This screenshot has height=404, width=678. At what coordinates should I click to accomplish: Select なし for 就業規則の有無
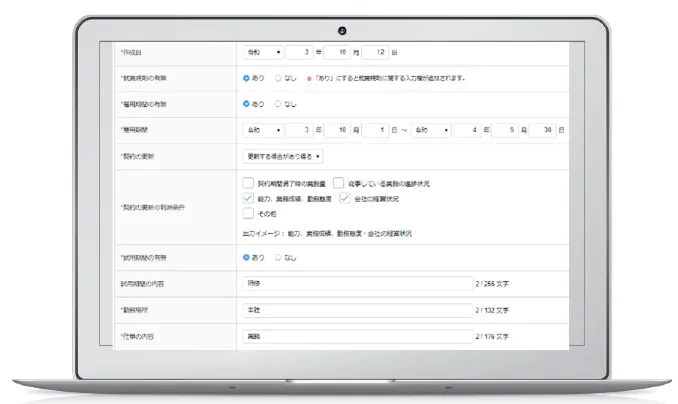[278, 77]
